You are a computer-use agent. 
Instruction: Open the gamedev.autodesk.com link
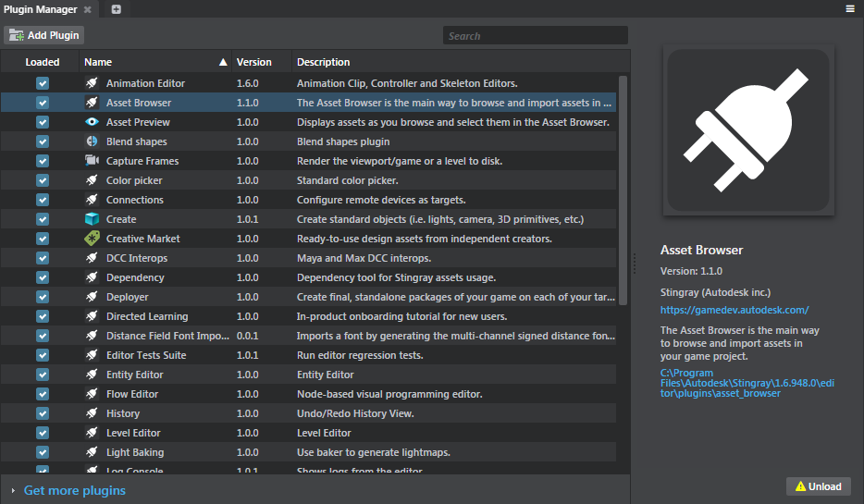(x=734, y=311)
